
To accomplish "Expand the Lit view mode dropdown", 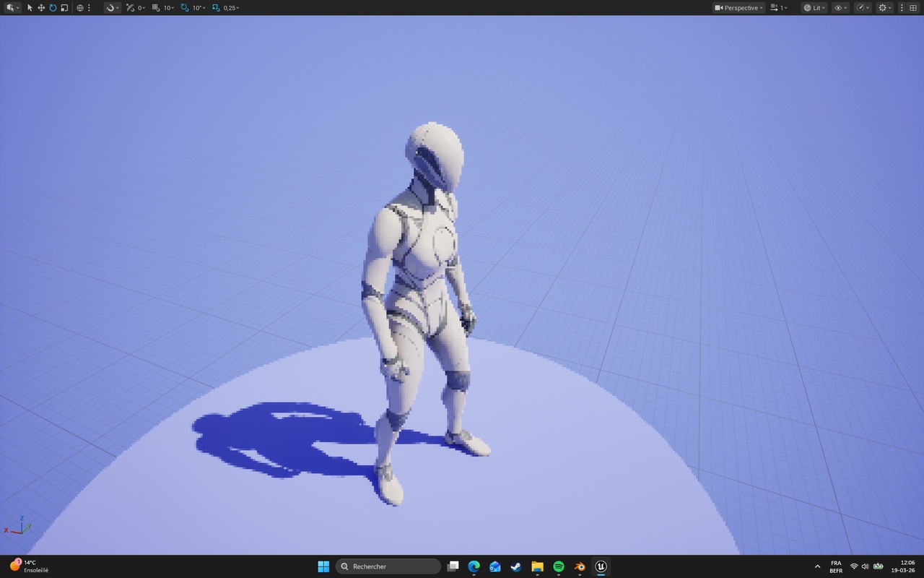I will [814, 7].
